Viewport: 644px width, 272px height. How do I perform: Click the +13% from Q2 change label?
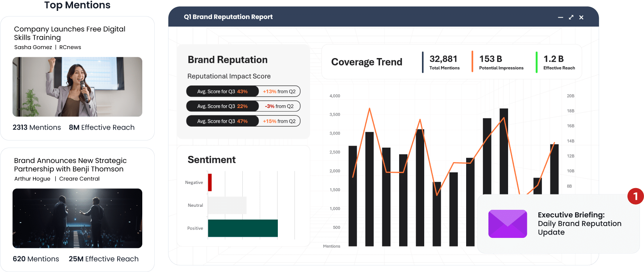click(279, 91)
